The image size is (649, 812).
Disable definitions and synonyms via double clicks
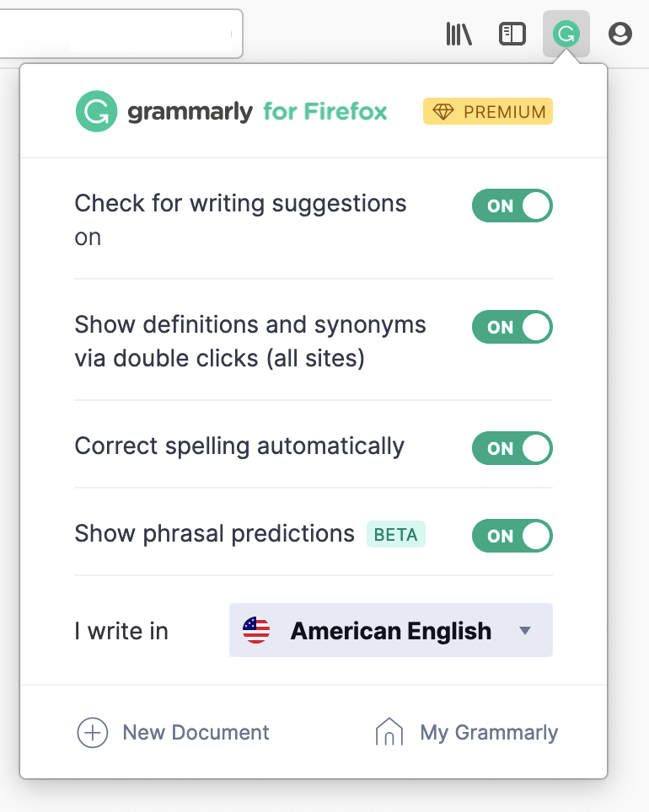click(512, 327)
